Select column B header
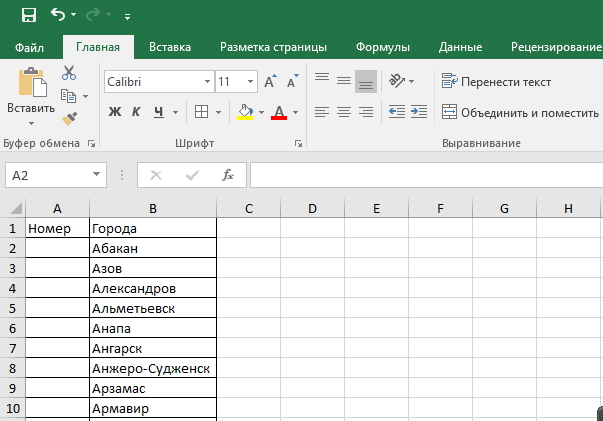 (153, 208)
